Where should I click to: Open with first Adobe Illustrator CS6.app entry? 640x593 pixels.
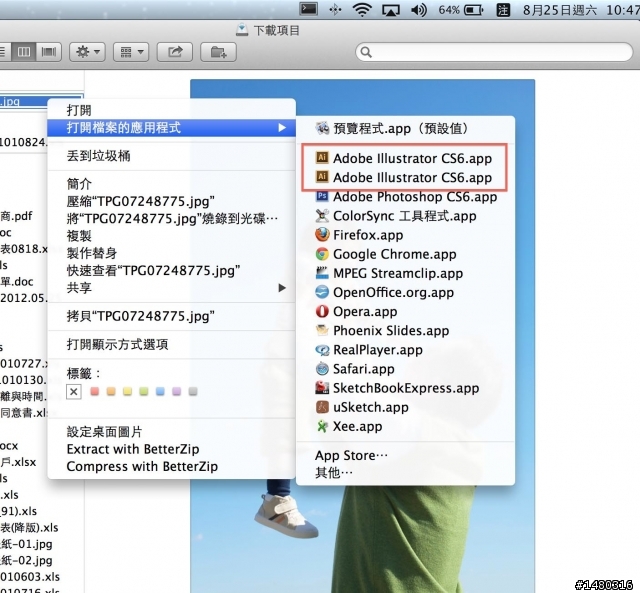coord(405,158)
